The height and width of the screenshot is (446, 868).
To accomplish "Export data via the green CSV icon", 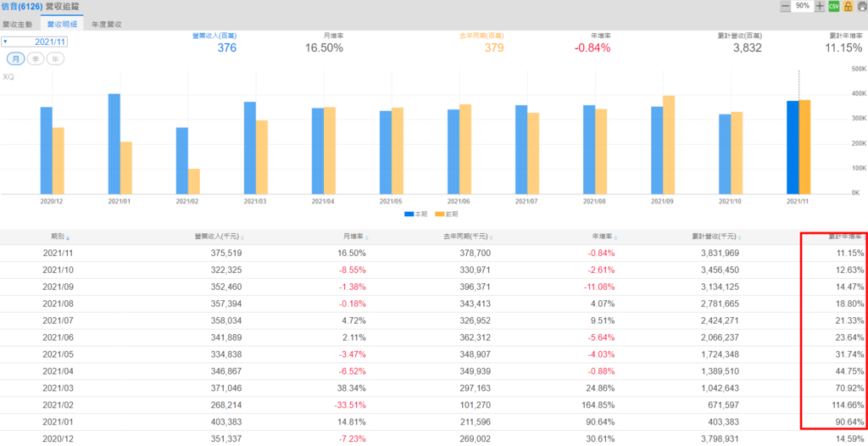I will pyautogui.click(x=834, y=6).
